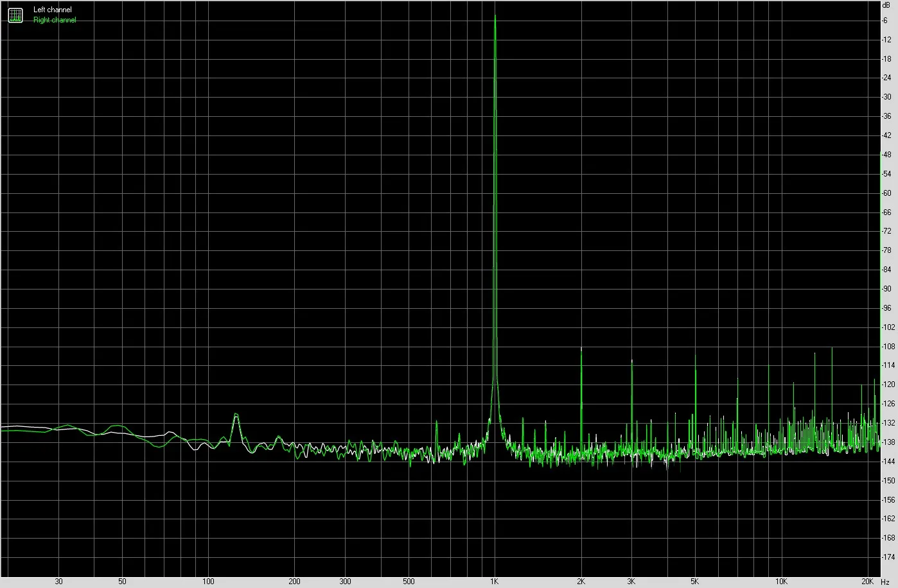Click the -150 dB axis value

[888, 481]
